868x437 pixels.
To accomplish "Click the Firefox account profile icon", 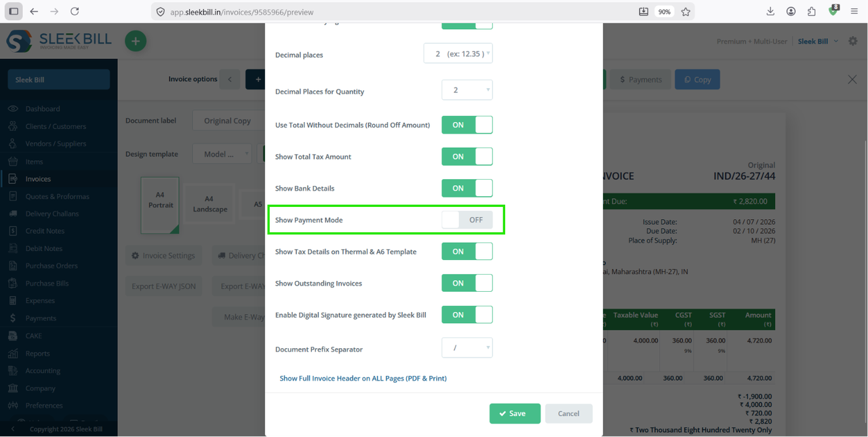I will (x=791, y=12).
